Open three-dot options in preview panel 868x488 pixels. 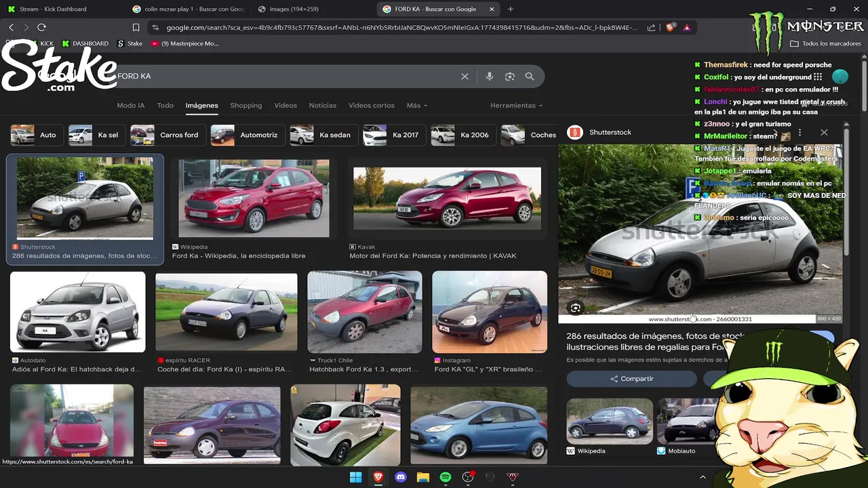(x=800, y=132)
